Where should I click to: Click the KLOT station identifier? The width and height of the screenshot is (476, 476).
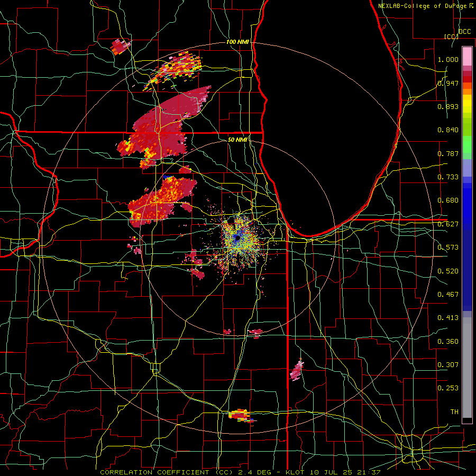tap(296, 472)
